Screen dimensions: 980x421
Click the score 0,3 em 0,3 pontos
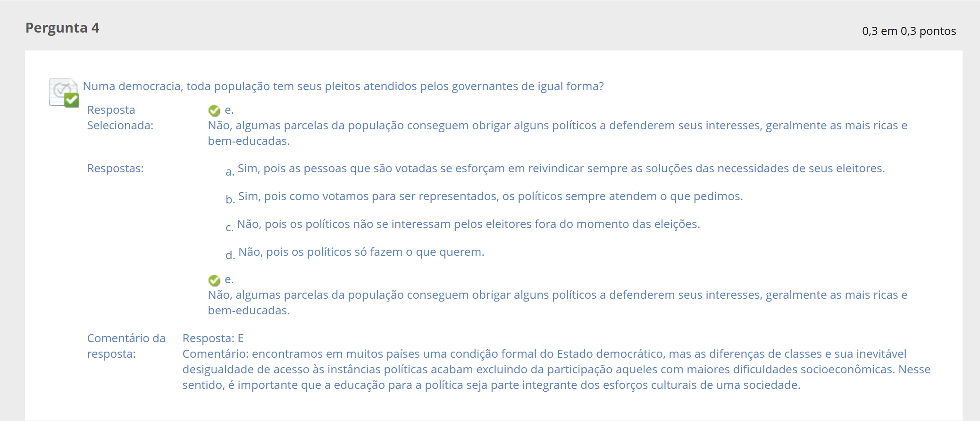coord(909,31)
